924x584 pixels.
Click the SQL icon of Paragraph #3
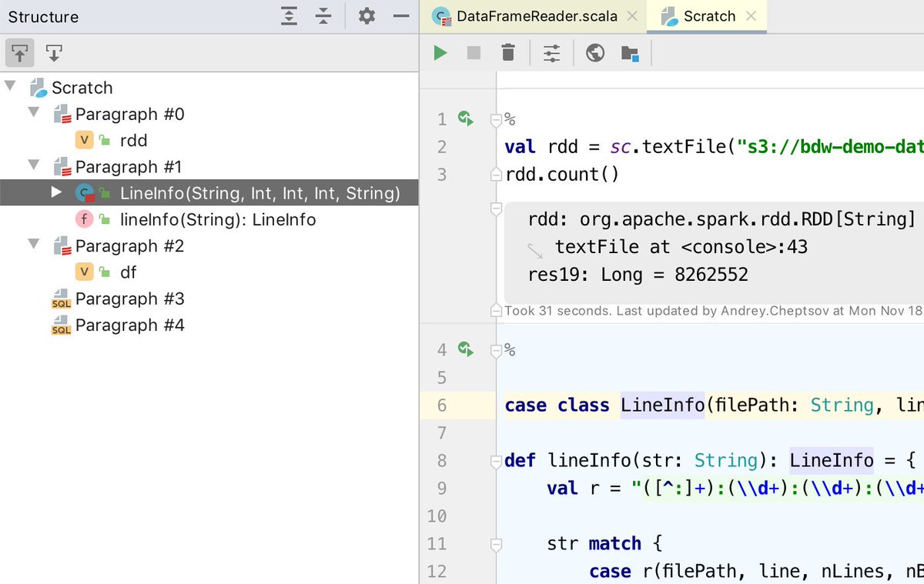point(61,299)
